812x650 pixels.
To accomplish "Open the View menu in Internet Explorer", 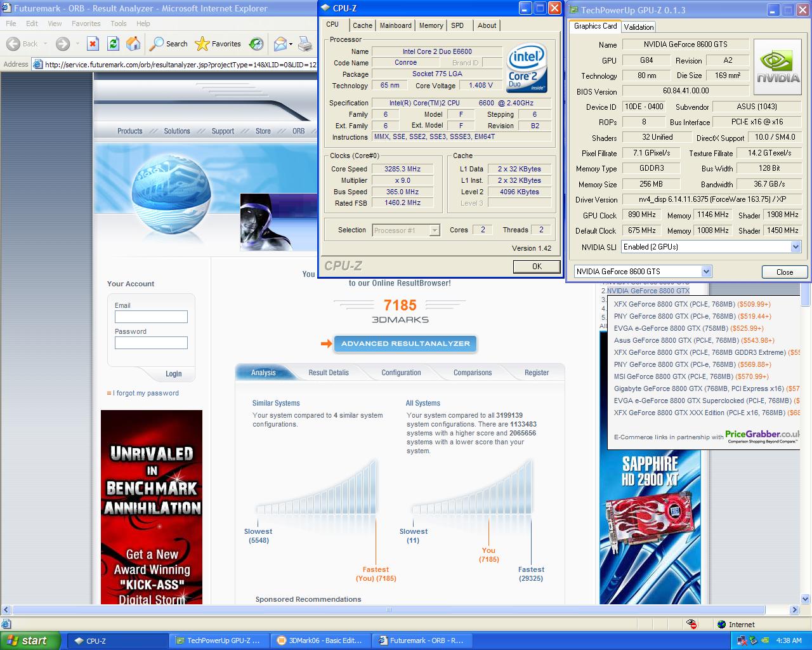I will tap(55, 23).
